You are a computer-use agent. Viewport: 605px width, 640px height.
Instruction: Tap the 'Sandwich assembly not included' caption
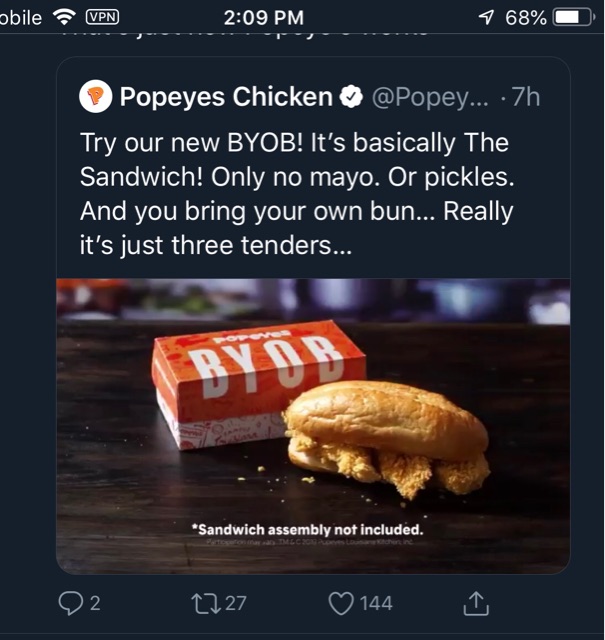click(307, 529)
